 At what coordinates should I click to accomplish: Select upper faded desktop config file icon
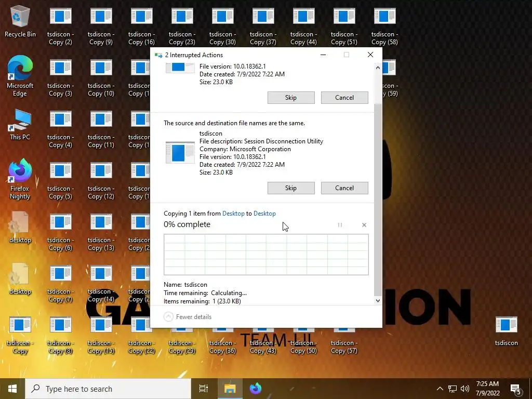point(20,228)
